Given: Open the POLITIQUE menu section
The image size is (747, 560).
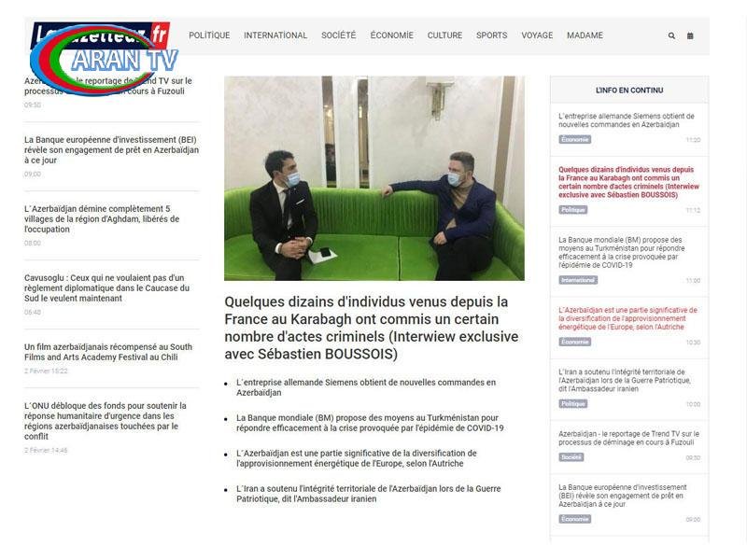Looking at the screenshot, I should coord(209,35).
